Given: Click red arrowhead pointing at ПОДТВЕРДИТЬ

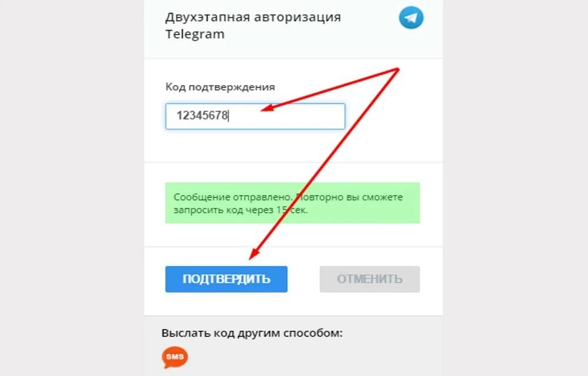Looking at the screenshot, I should point(255,254).
